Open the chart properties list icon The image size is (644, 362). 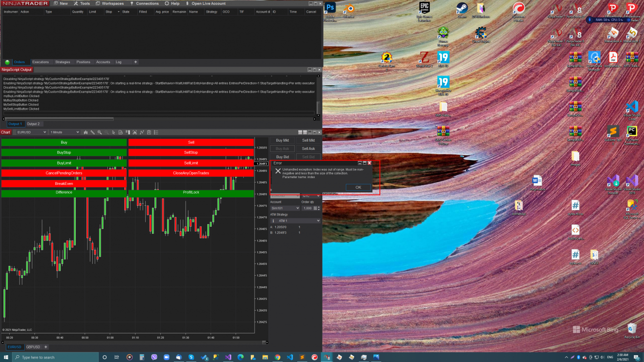pyautogui.click(x=156, y=132)
